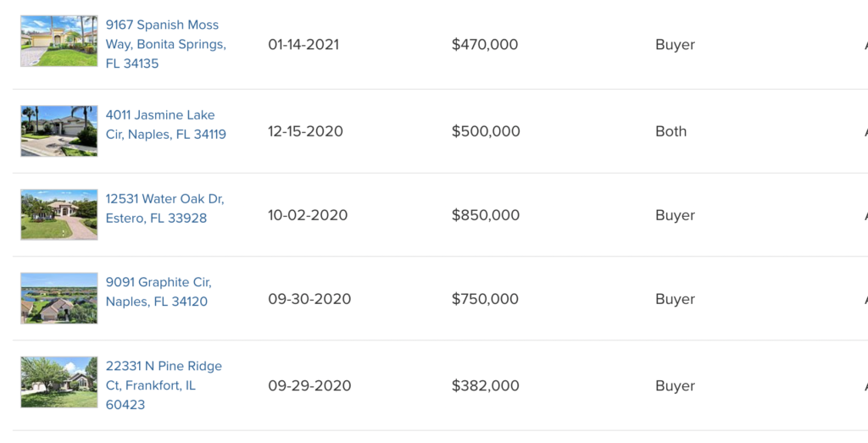Open the 9091 Graphite Cir listing link
The height and width of the screenshot is (443, 868).
(x=159, y=291)
